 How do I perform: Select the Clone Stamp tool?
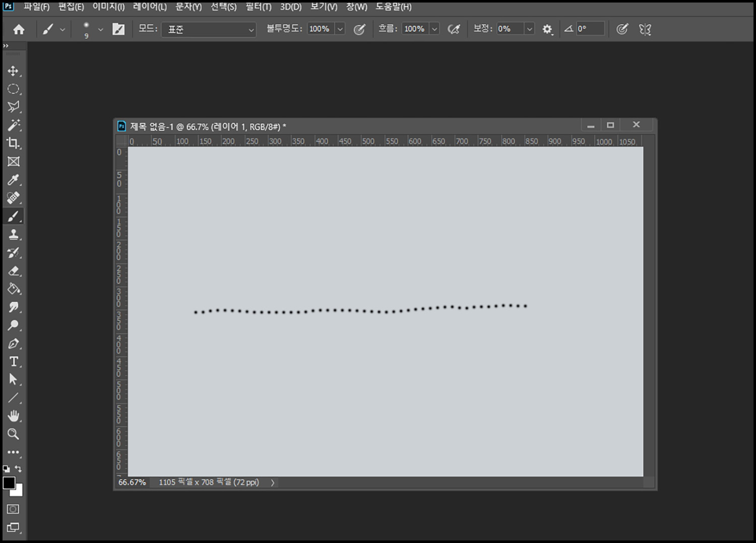tap(13, 234)
